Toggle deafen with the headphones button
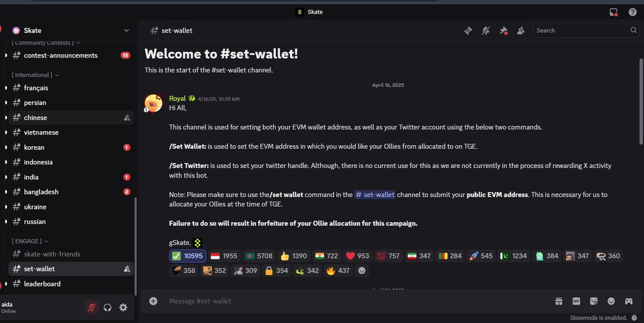This screenshot has width=644, height=323. pos(108,307)
